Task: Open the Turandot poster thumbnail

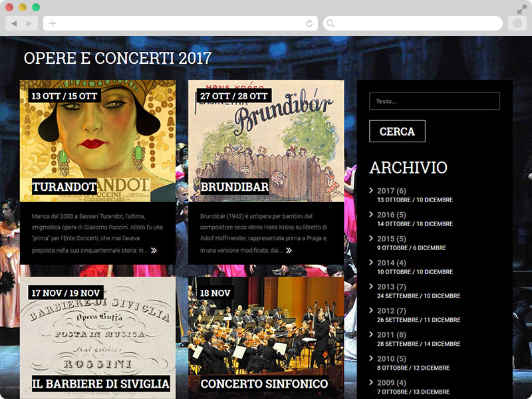Action: 98,141
